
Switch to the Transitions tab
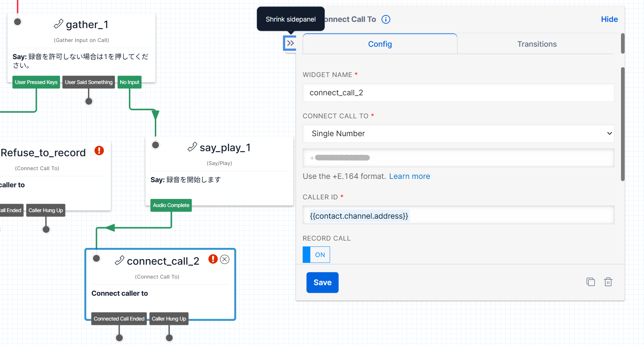(537, 44)
